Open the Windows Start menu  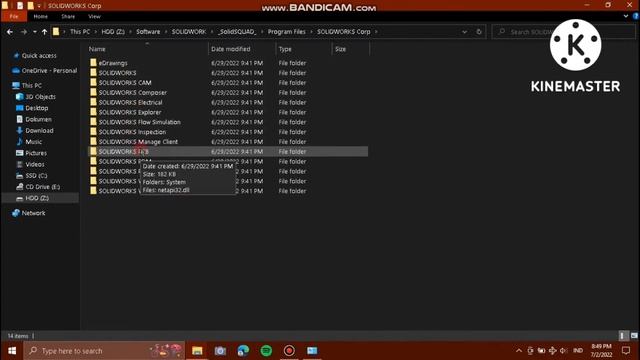[x=12, y=351]
